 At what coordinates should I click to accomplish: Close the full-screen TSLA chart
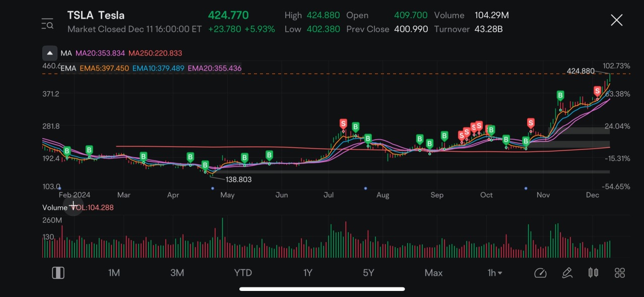point(616,20)
